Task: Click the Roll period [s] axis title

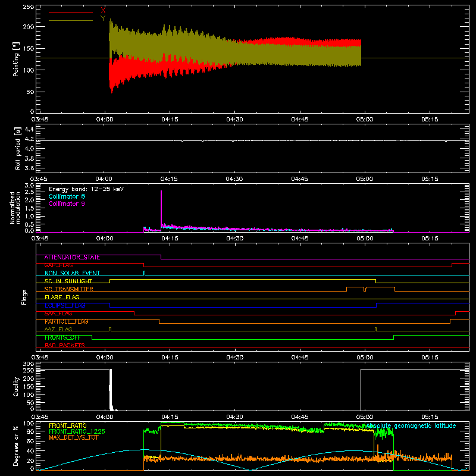Action: pos(18,148)
